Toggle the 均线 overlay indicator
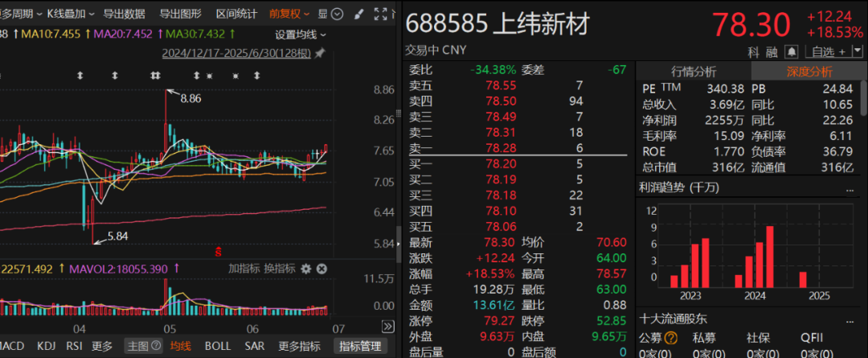Viewport: 868px width, 358px height. (x=180, y=346)
